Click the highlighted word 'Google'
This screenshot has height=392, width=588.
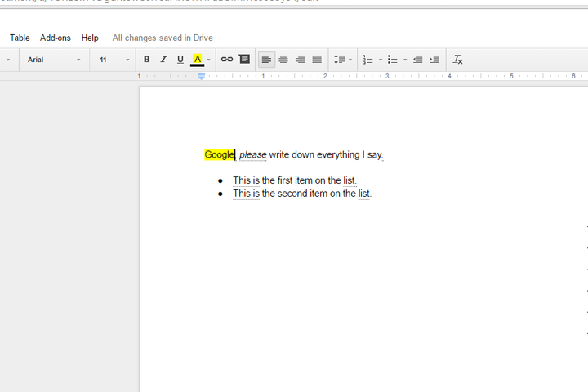220,154
